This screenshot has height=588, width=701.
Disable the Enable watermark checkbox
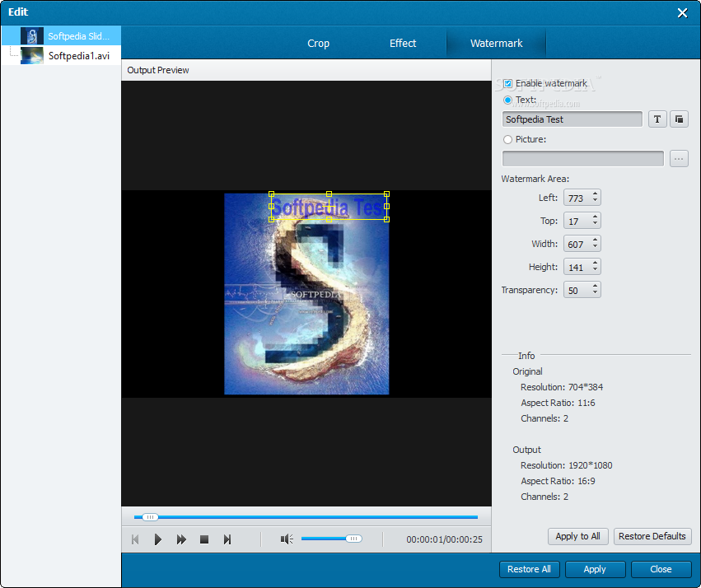coord(507,83)
